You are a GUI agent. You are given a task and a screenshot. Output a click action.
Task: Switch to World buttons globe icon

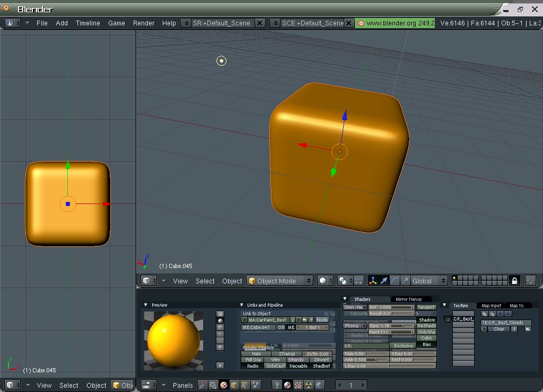tap(319, 385)
